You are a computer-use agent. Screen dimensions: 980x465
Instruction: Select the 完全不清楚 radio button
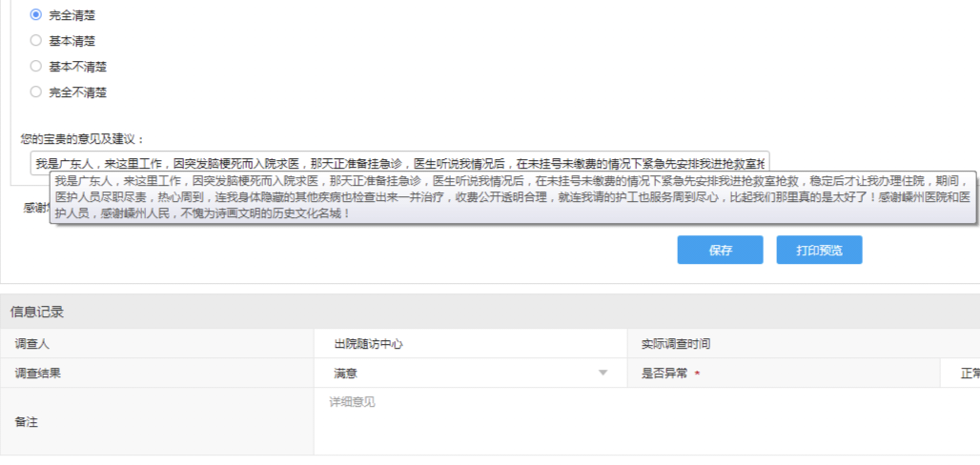click(x=36, y=92)
